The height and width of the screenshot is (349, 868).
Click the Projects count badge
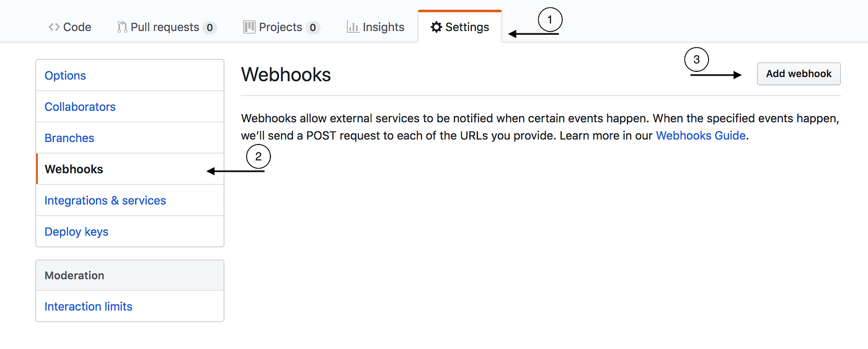click(313, 27)
